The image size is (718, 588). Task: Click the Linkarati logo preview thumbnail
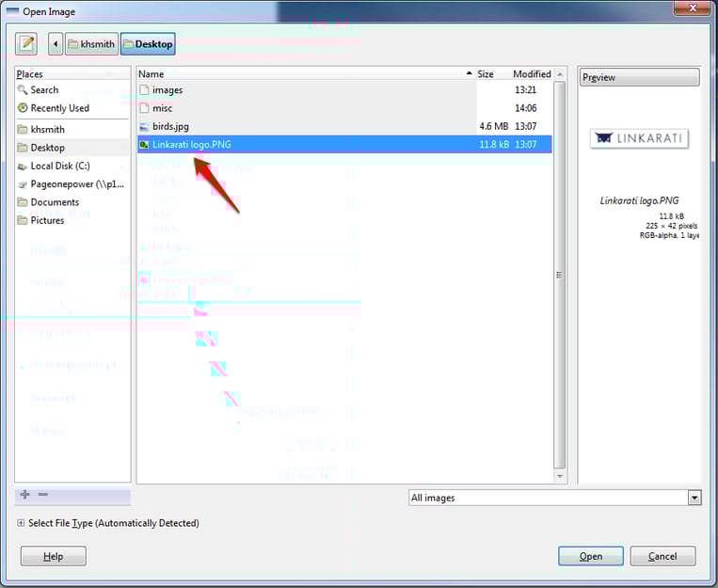click(x=639, y=138)
